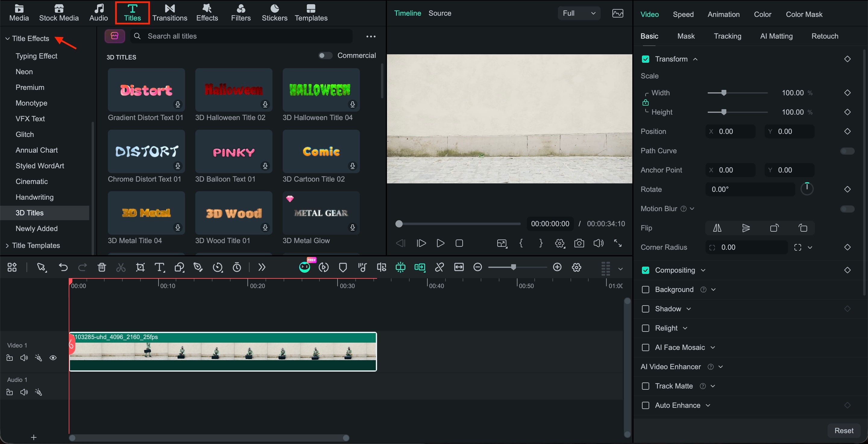The height and width of the screenshot is (444, 868).
Task: Click the flip vertical icon
Action: [x=746, y=228]
